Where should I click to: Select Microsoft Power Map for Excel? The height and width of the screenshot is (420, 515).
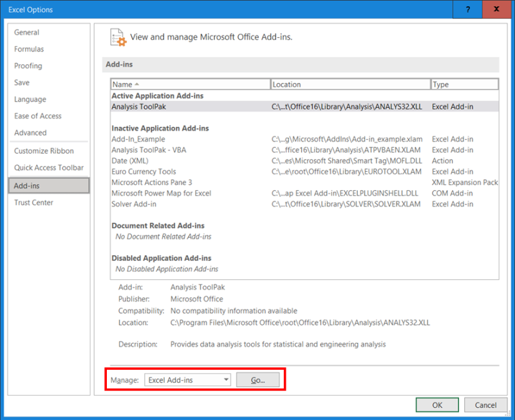click(x=304, y=193)
